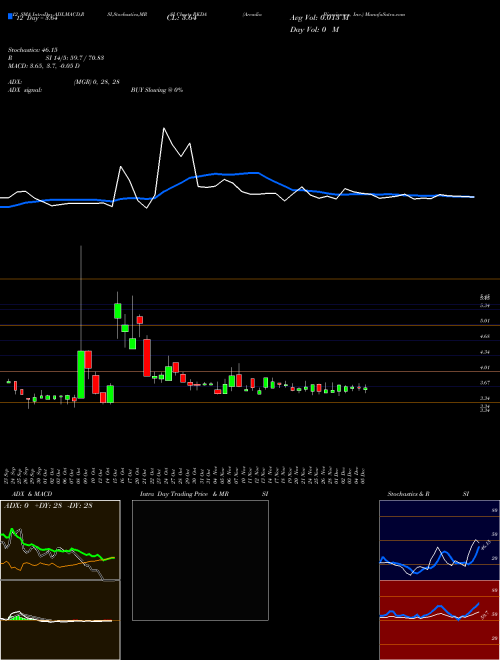The width and height of the screenshot is (500, 660).
Task: Select the 'Avg Vol: 0.013 M' text
Action: click(319, 18)
